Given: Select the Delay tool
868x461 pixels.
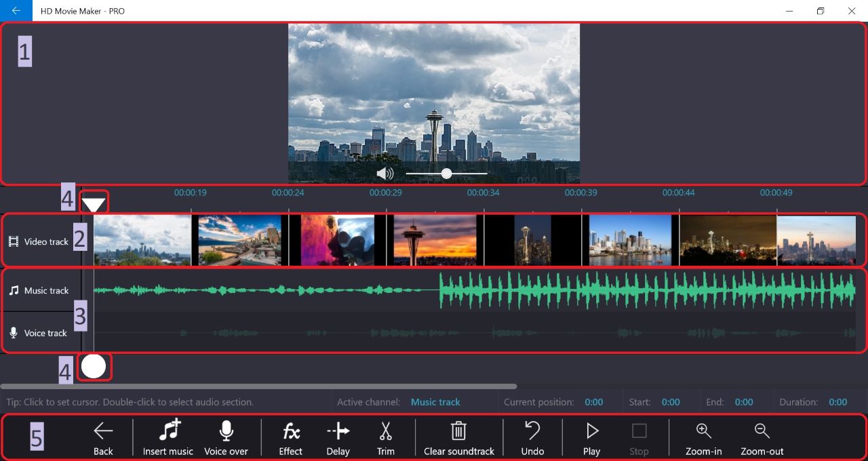Looking at the screenshot, I should (x=338, y=431).
